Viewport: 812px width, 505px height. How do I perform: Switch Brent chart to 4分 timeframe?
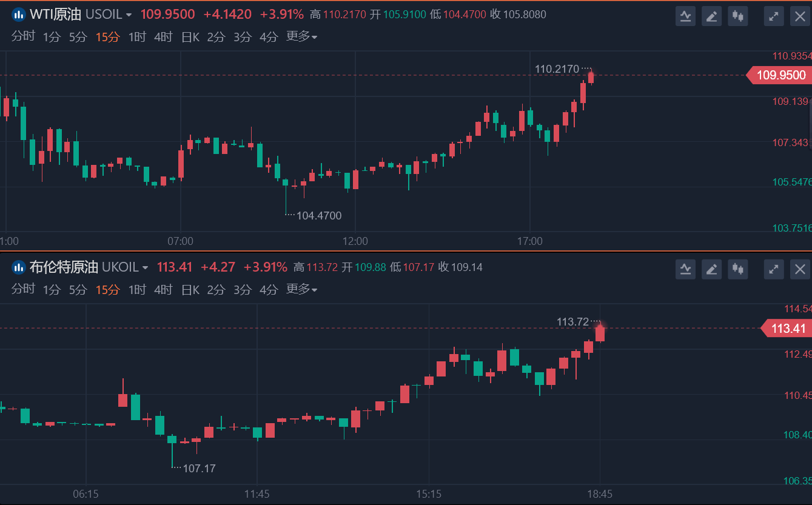coord(269,290)
